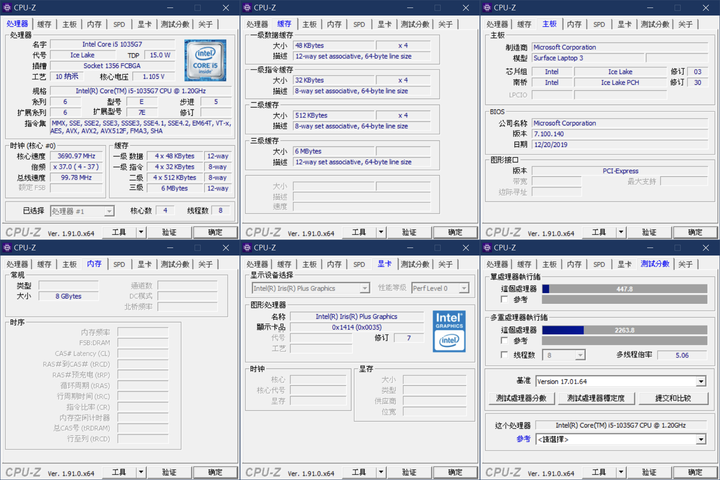Viewport: 720px width, 480px height.
Task: Click 工具 button in the benchmark window
Action: pos(598,472)
